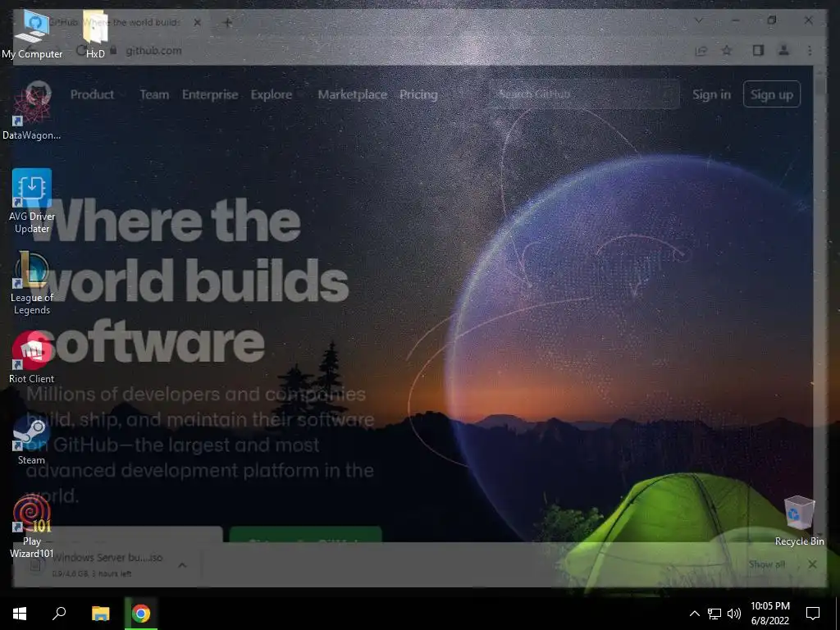Screen dimensions: 840x630
Task: Click the Chrome share page icon
Action: [701, 51]
